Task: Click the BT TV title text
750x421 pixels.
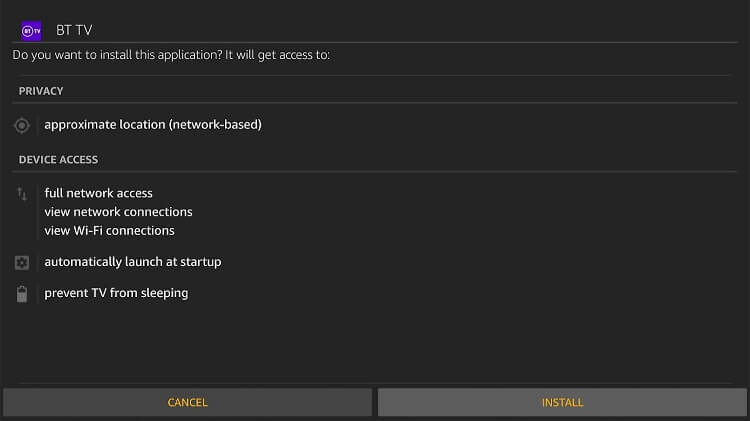Action: point(74,30)
